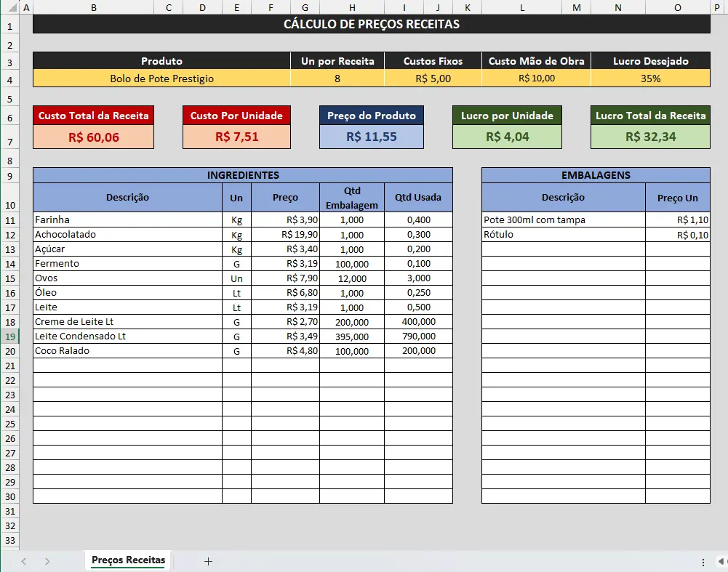Select the Ovos price R$ 7,90
This screenshot has height=572, width=728.
286,278
